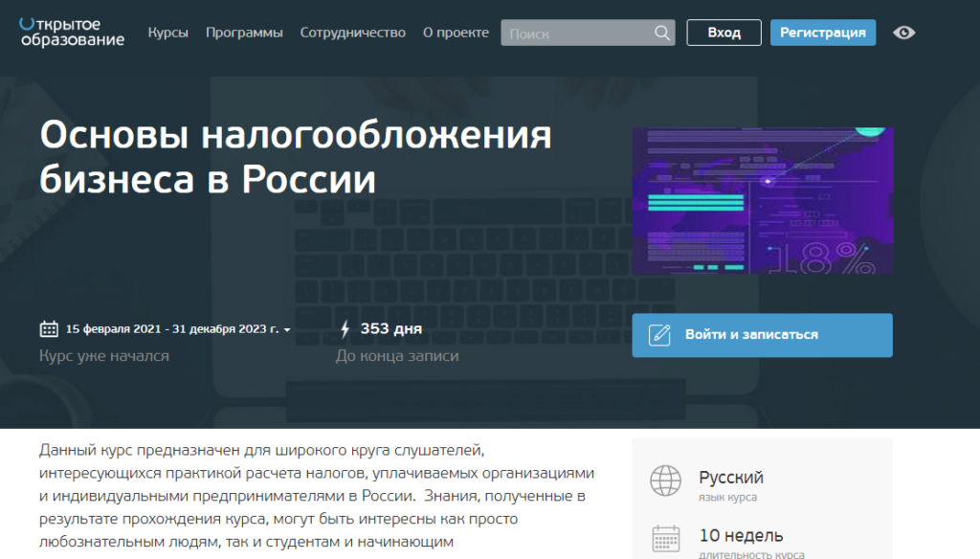Select О проекте in navigation
The width and height of the screenshot is (980, 559).
pyautogui.click(x=456, y=33)
